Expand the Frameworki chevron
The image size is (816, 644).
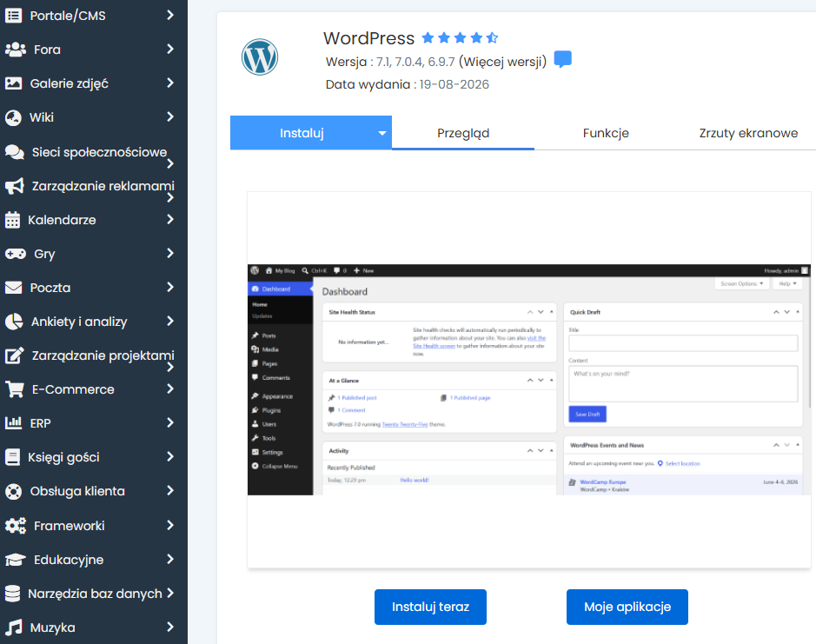170,525
